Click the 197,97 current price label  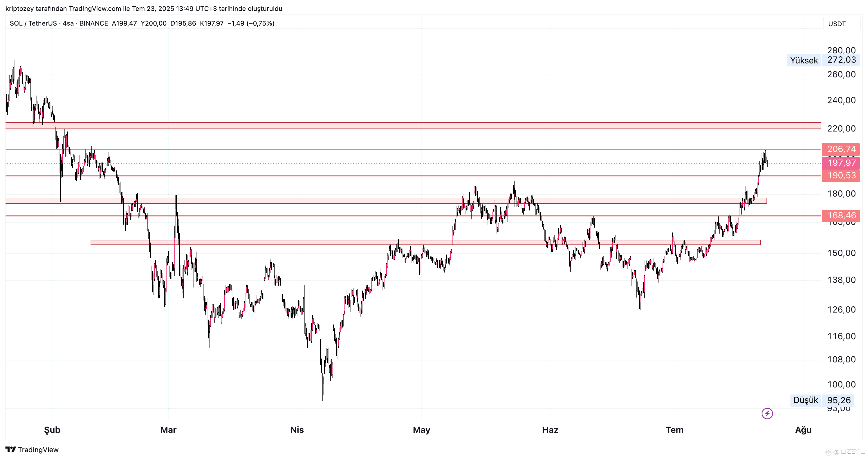841,163
